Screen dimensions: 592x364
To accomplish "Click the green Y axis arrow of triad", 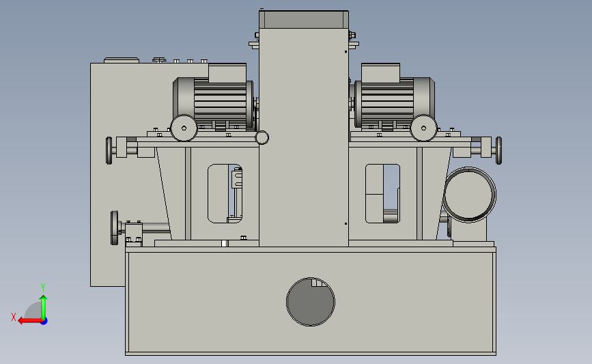I will pos(44,307).
